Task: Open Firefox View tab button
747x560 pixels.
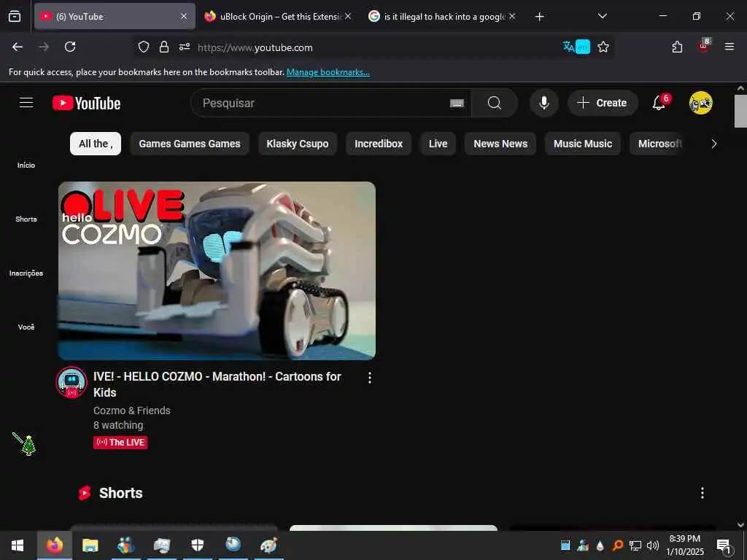Action: pyautogui.click(x=15, y=16)
